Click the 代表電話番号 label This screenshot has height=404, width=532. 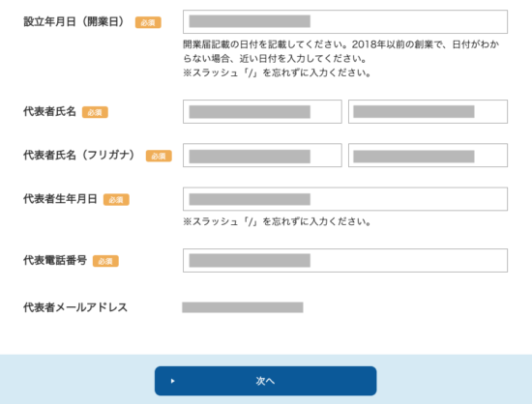click(55, 260)
